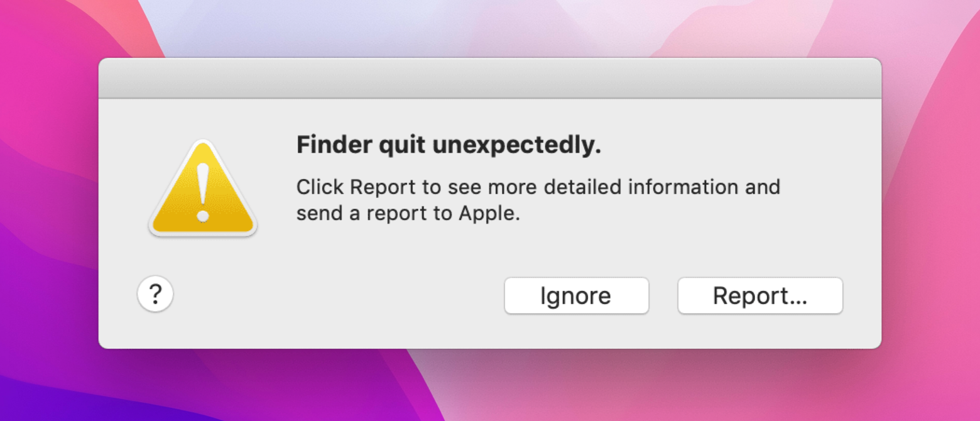Open detailed crash information via Report...
980x421 pixels.
pyautogui.click(x=759, y=295)
